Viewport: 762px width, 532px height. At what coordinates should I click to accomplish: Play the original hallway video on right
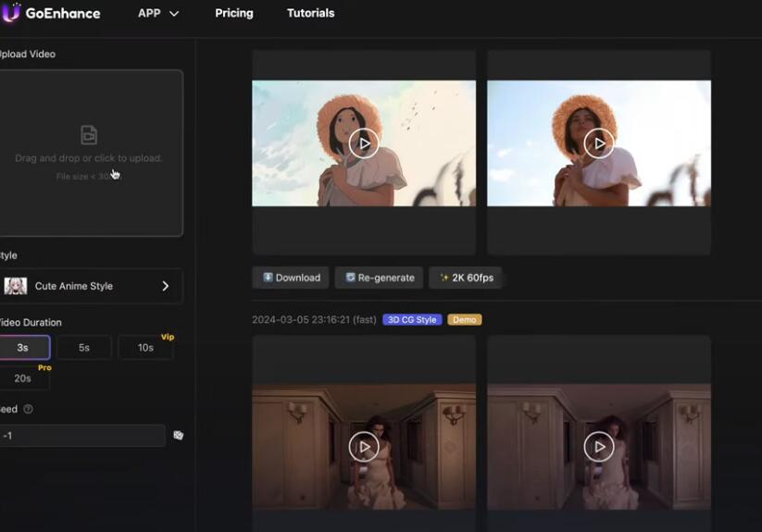click(599, 447)
